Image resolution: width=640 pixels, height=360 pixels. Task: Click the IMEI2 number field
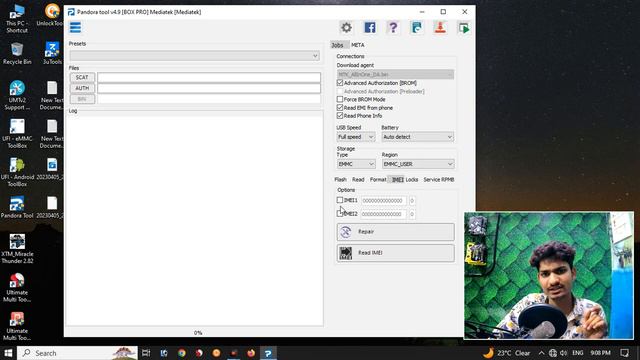pyautogui.click(x=383, y=214)
